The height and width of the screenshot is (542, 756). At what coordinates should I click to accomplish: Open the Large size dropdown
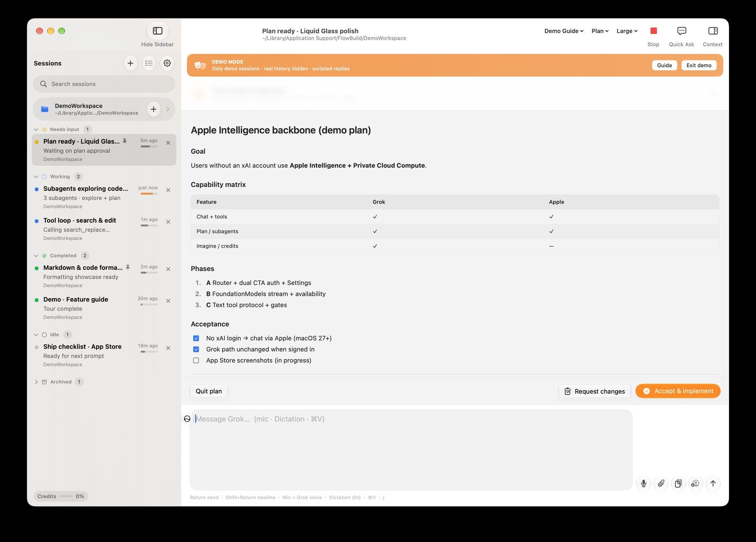tap(627, 31)
